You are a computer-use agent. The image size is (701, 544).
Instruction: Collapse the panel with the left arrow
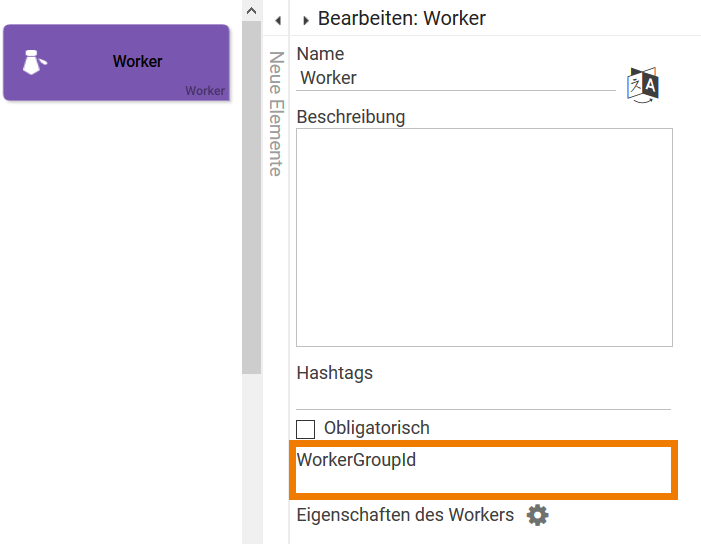click(x=277, y=20)
